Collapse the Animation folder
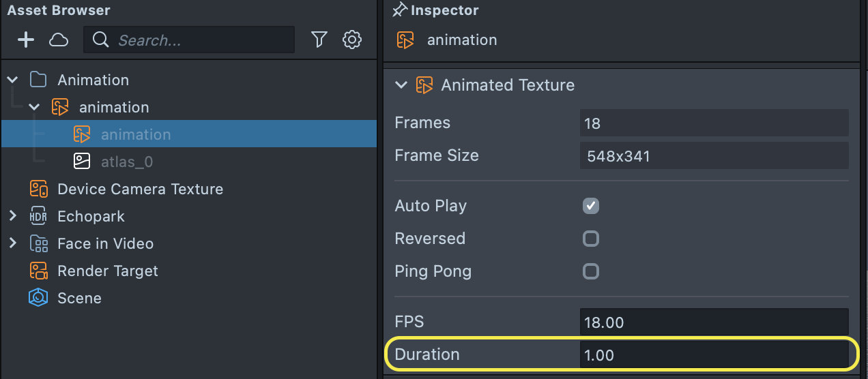The height and width of the screenshot is (379, 868). click(x=12, y=80)
